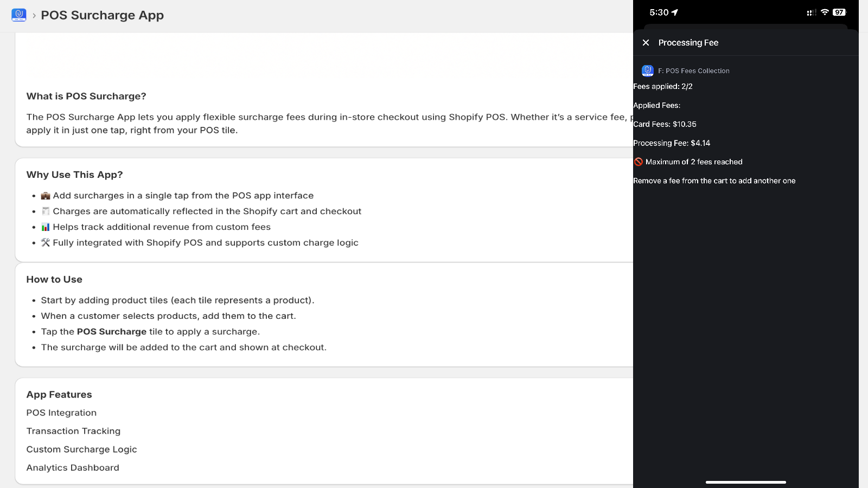The image size is (868, 488).
Task: Close the Processing Fee panel
Action: 646,43
